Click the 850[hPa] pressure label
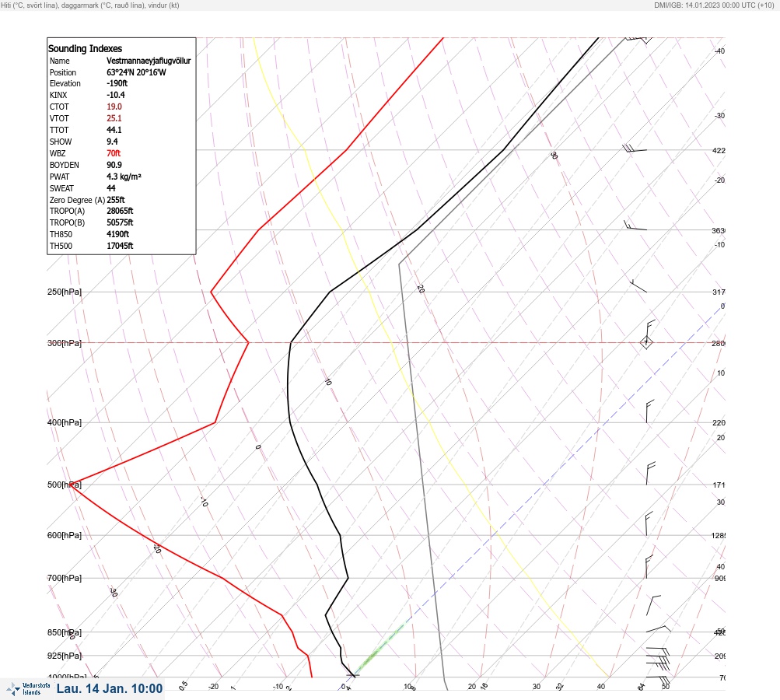This screenshot has height=700, width=780. point(65,632)
